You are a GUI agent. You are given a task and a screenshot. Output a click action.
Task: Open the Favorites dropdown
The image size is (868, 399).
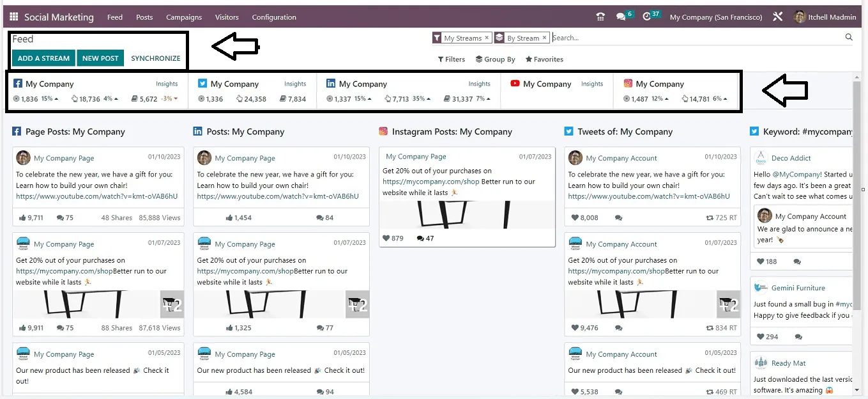[x=544, y=59]
